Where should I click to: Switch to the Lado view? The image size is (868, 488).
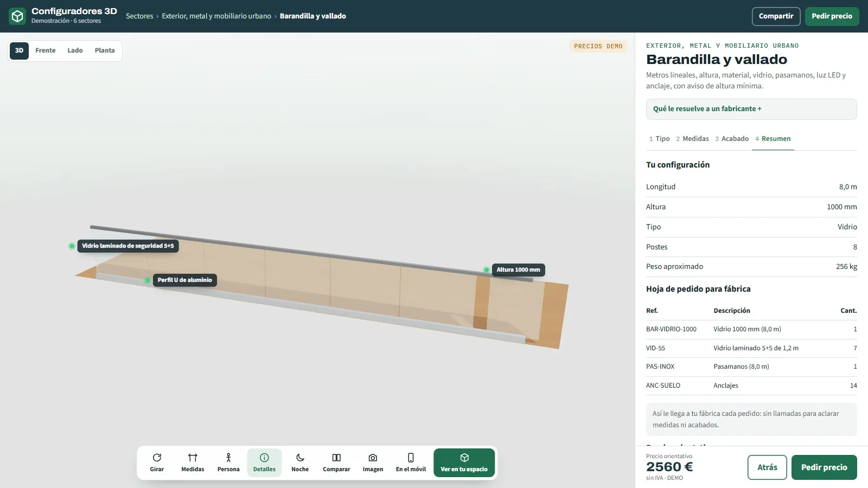coord(75,50)
